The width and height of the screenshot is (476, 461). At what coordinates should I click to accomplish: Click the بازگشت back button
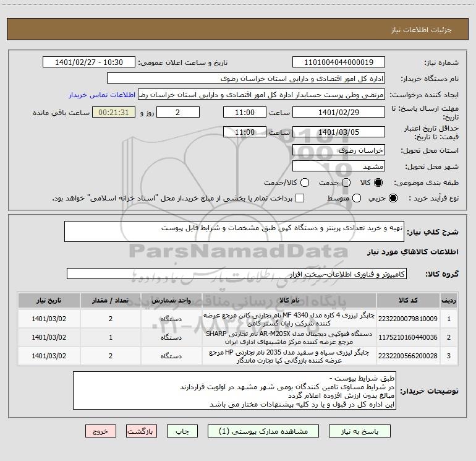click(x=142, y=431)
